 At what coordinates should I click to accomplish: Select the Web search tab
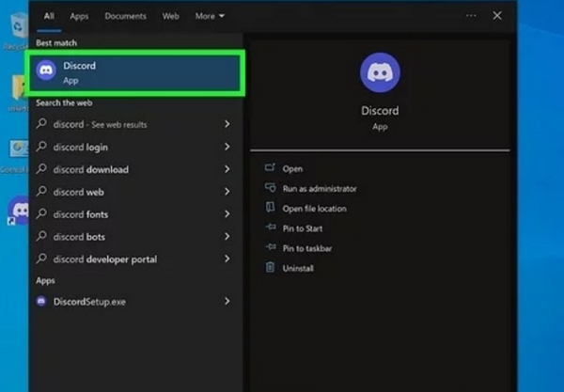170,16
